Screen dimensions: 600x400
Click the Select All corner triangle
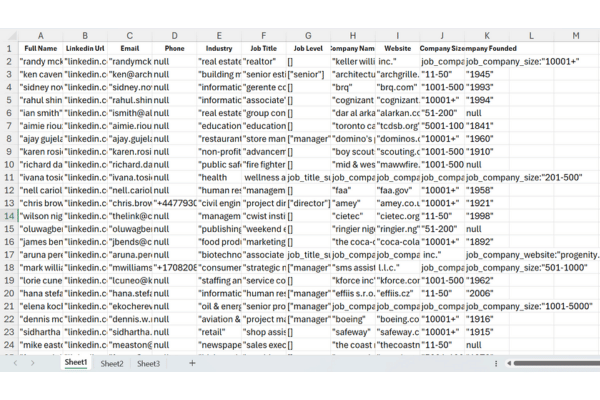(9, 35)
